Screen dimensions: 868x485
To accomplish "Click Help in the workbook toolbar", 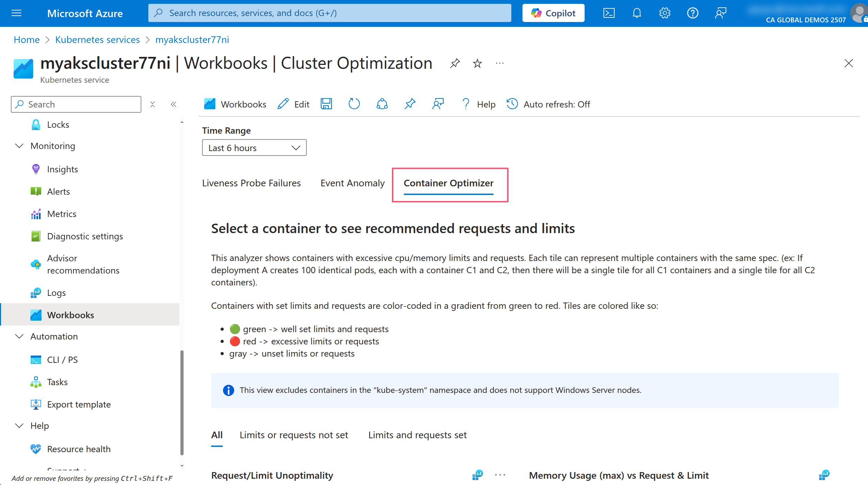I will click(x=478, y=104).
